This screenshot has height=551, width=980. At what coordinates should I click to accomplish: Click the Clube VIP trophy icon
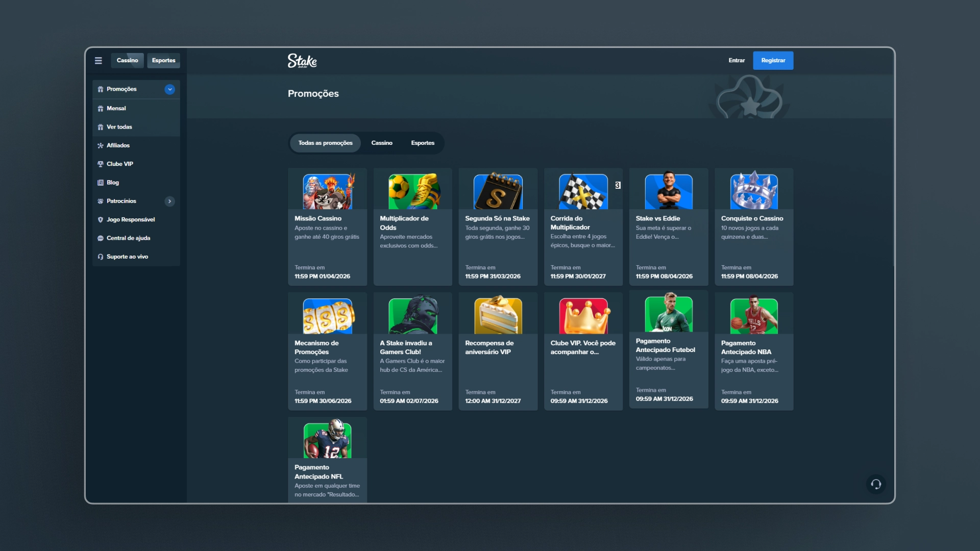(x=101, y=164)
